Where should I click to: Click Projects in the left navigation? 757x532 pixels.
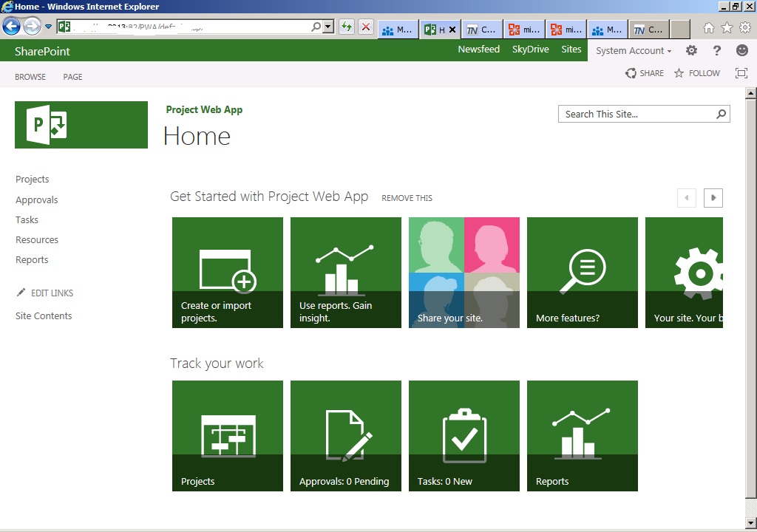[32, 179]
